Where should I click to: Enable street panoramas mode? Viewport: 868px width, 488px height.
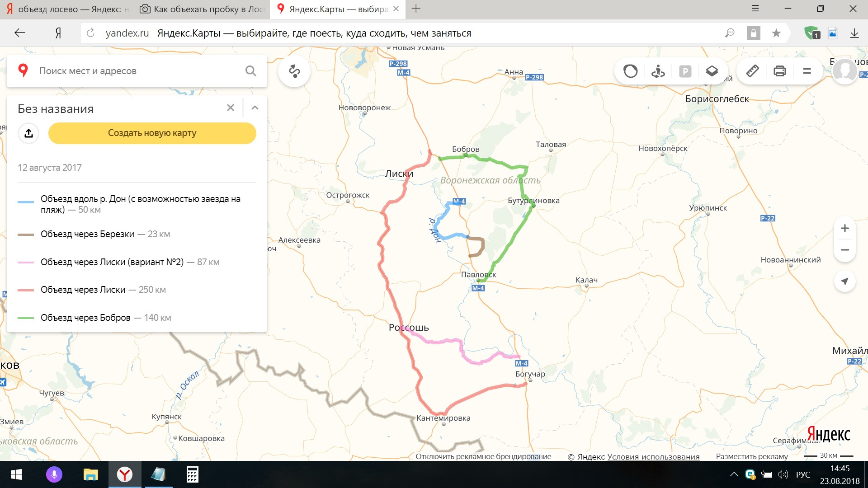[x=658, y=71]
